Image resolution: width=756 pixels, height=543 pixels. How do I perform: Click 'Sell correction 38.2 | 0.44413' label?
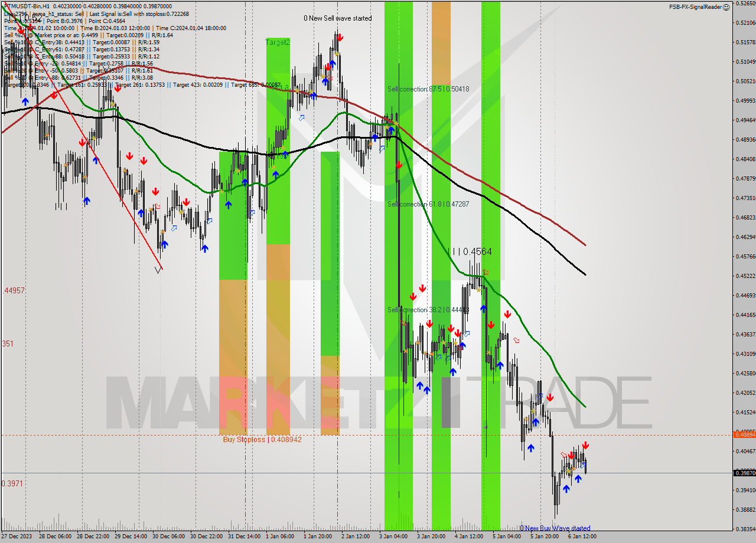point(428,310)
